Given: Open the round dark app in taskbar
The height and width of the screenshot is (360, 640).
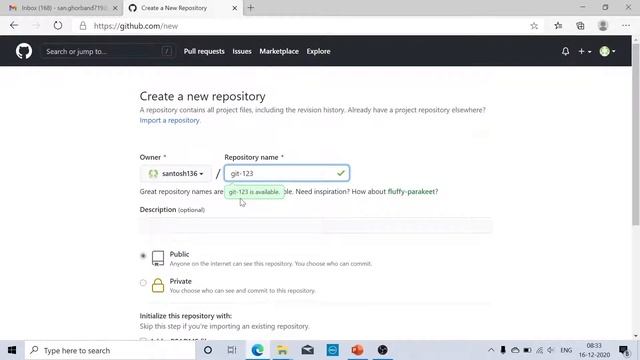Looking at the screenshot, I should click(x=382, y=350).
